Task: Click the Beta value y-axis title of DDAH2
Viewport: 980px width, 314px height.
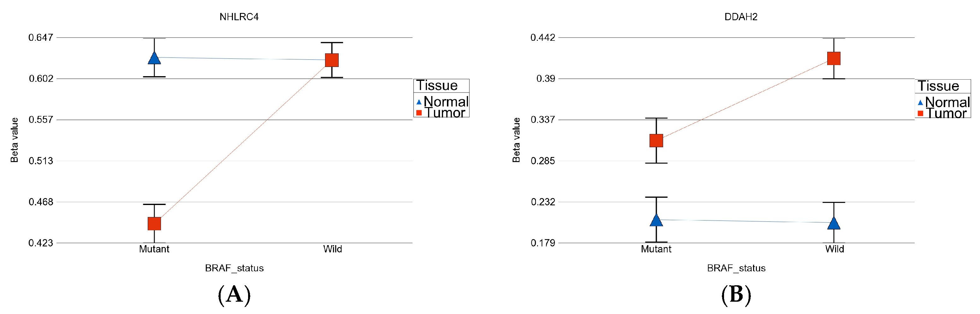Action: [x=516, y=140]
